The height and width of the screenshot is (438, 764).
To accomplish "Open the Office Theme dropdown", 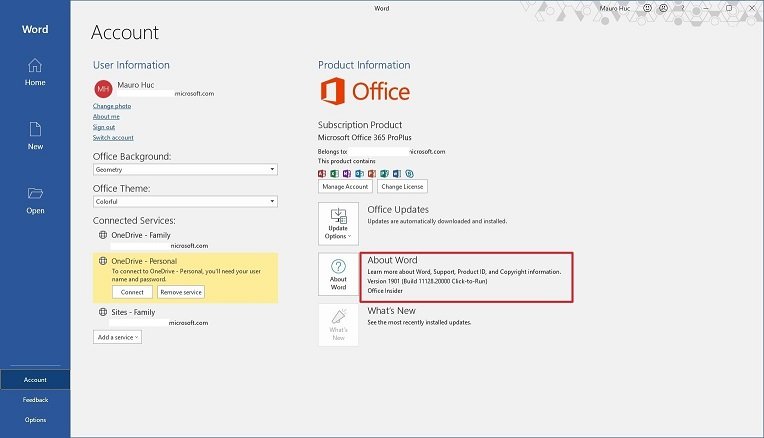I will point(185,201).
